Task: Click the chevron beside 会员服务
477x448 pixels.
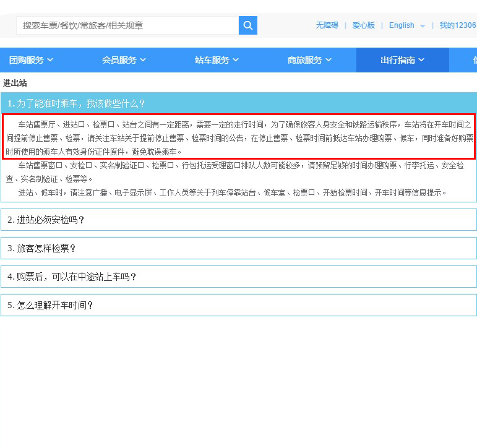Action: point(143,60)
